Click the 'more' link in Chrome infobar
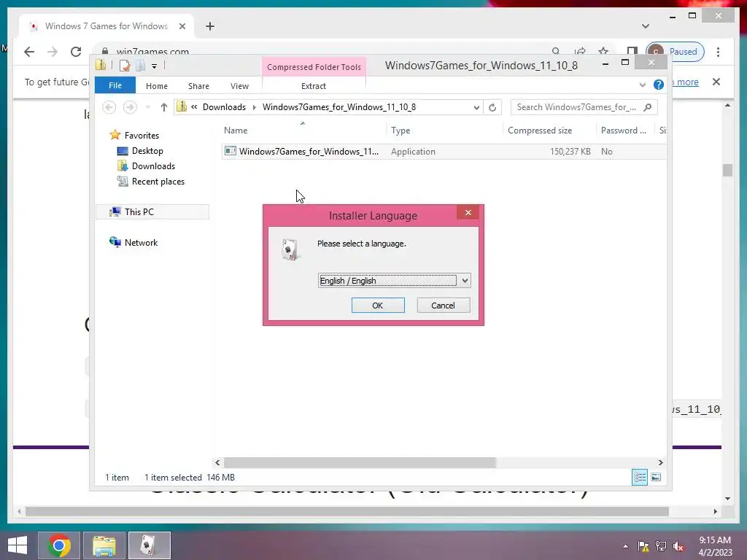Viewport: 747px width, 560px height. pos(687,82)
